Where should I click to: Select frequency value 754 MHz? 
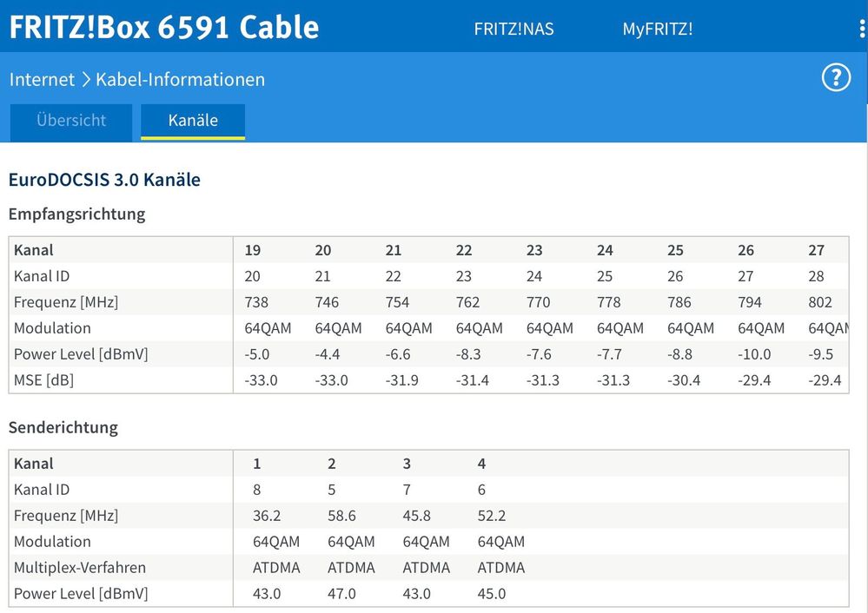pos(397,302)
